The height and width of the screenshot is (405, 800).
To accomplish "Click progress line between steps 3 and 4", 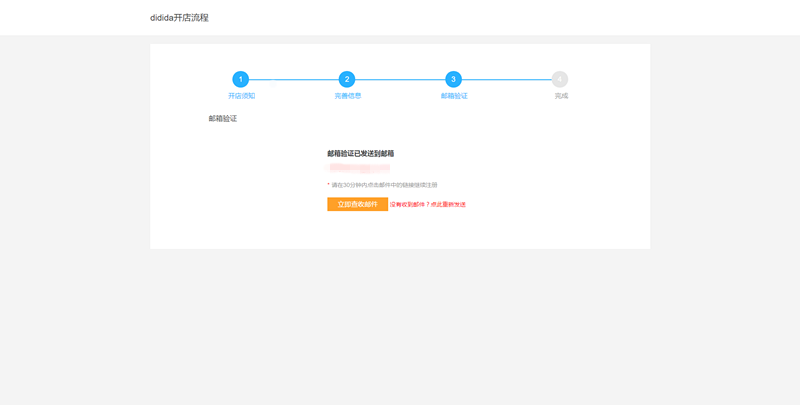I will 507,79.
